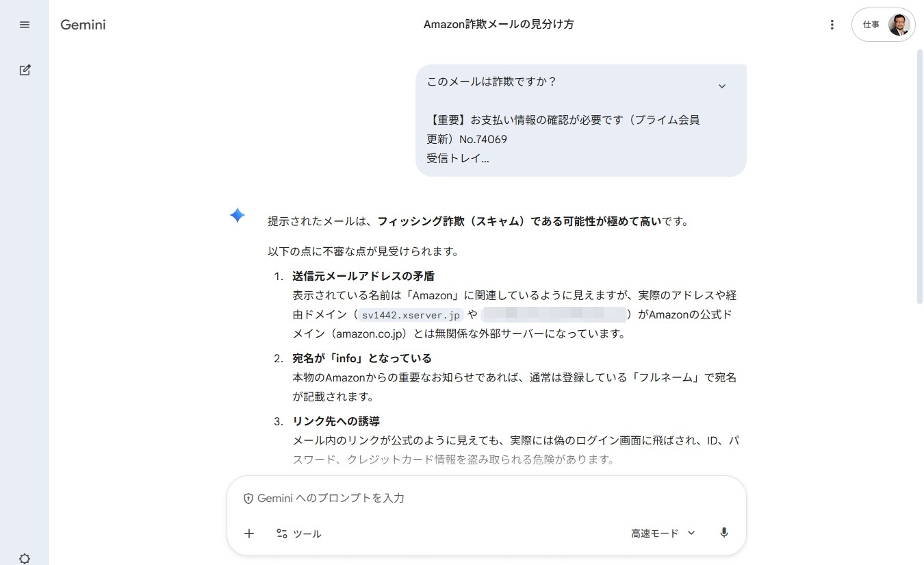Expand the collapsed user message chevron

[x=721, y=86]
